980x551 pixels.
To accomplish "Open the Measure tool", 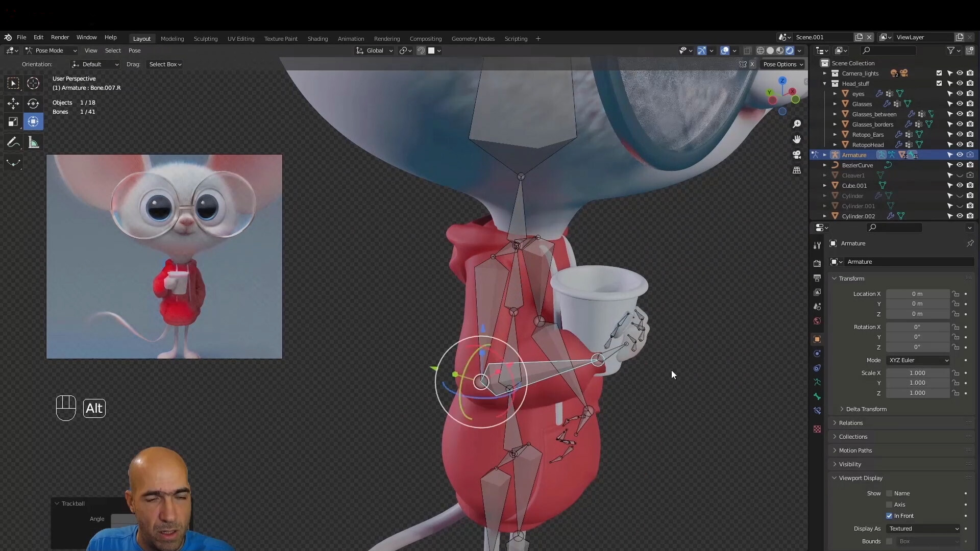I will point(33,142).
